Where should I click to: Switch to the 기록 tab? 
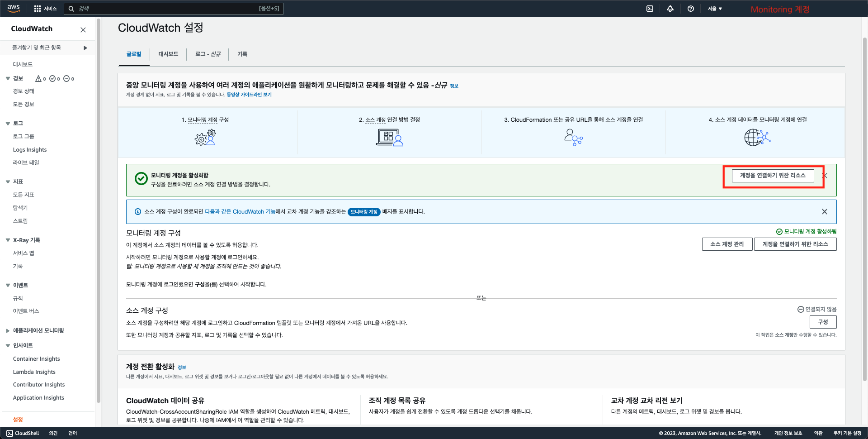pos(242,54)
